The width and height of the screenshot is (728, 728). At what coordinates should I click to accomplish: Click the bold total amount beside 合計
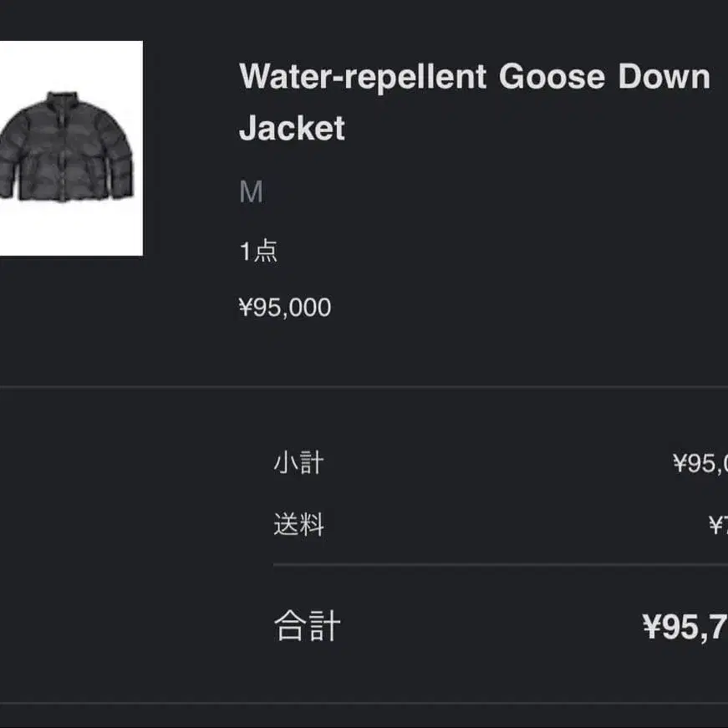click(x=685, y=626)
